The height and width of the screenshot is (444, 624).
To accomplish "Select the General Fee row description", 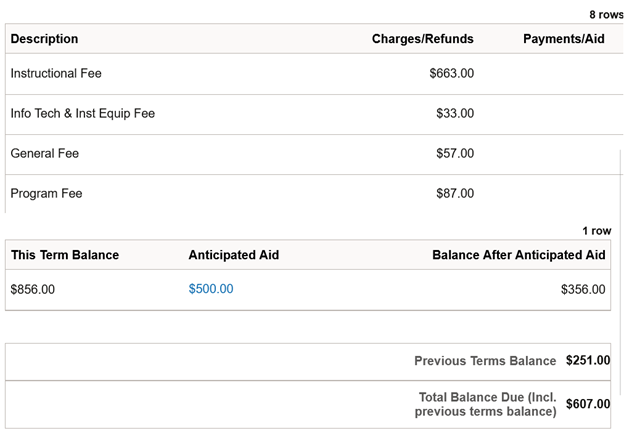I will point(44,153).
